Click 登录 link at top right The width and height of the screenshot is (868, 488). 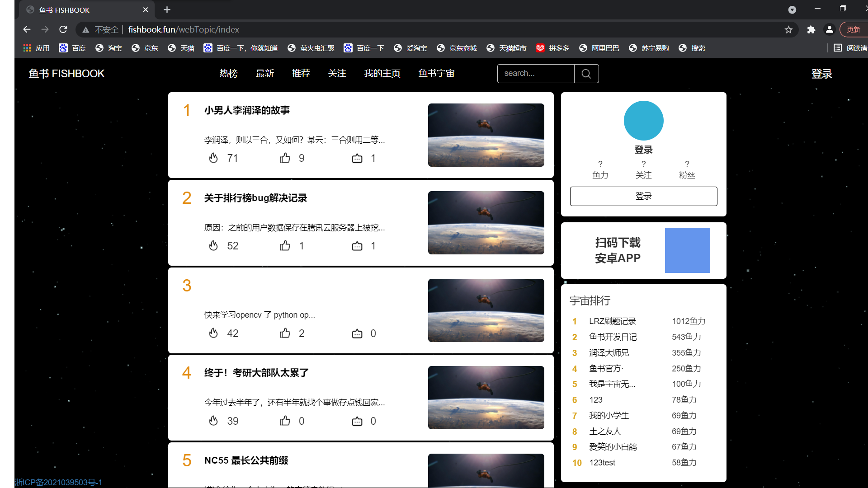(x=821, y=74)
